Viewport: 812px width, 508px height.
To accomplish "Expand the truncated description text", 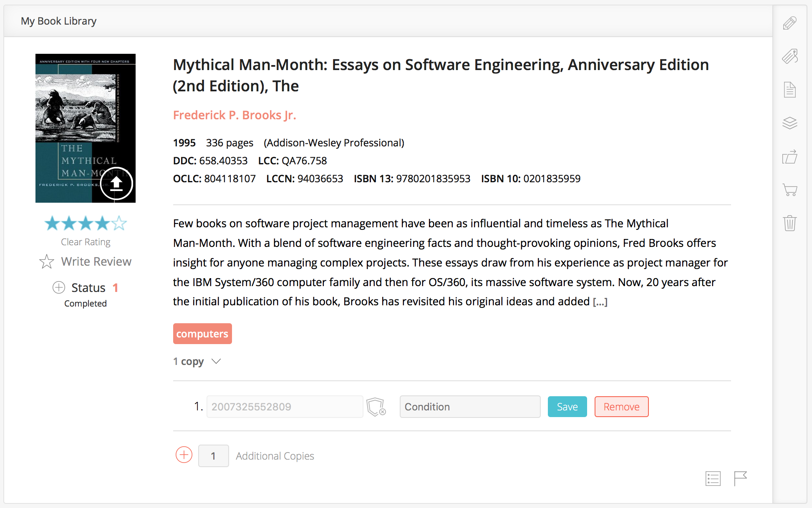I will 600,302.
